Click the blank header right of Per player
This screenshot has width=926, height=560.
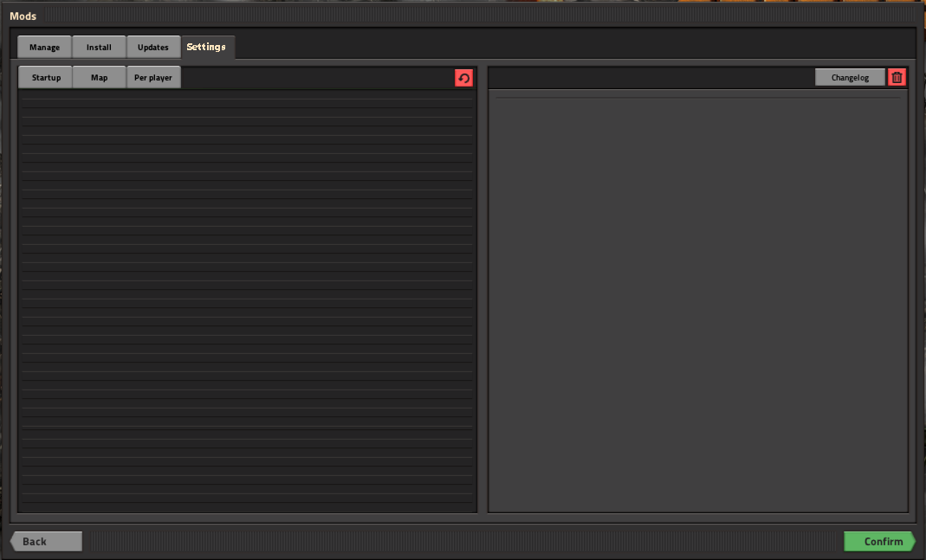tap(317, 77)
